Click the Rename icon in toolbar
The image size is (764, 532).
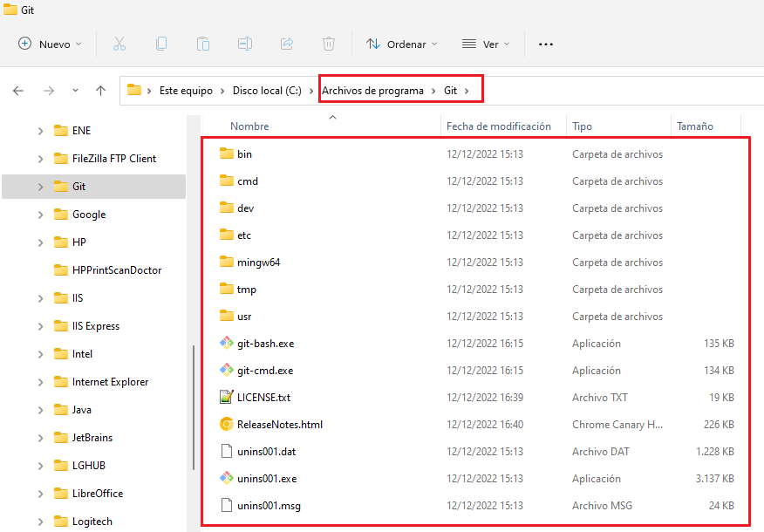(x=244, y=44)
